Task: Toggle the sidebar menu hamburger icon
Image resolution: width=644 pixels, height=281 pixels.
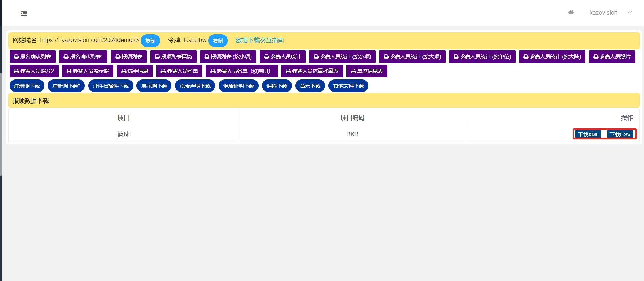Action: click(x=24, y=13)
